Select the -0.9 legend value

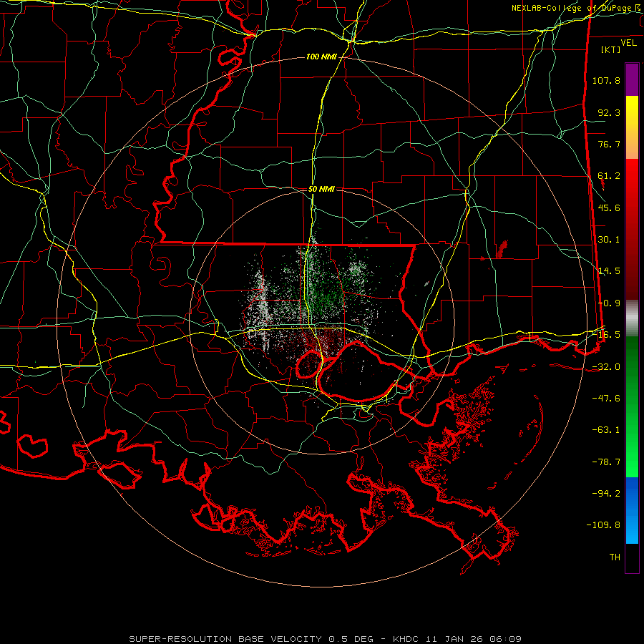click(609, 303)
